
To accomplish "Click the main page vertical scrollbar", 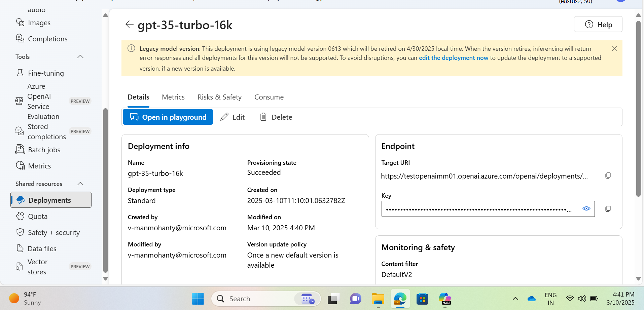I will pos(638,109).
